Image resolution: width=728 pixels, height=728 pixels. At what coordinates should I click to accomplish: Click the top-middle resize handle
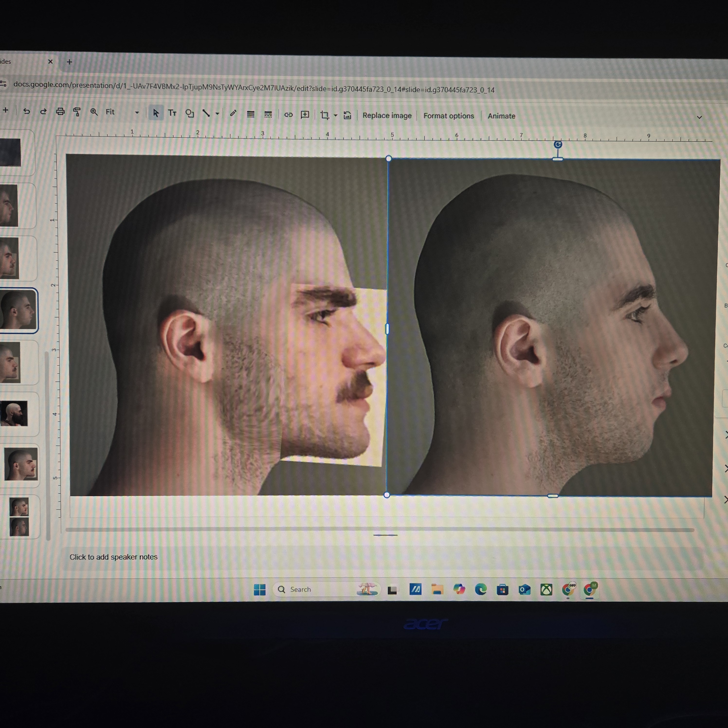558,159
